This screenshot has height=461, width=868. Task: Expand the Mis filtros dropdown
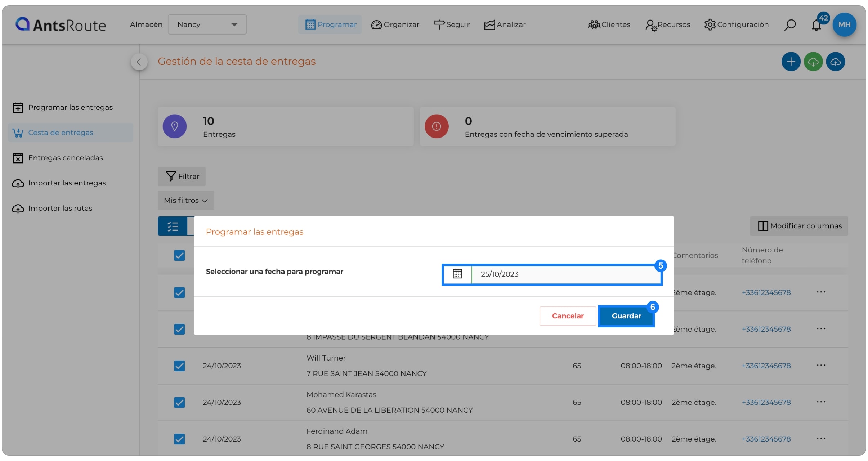186,200
